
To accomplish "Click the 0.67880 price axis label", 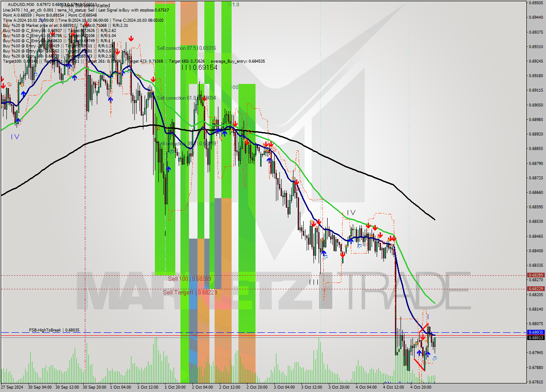I will (x=536, y=367).
